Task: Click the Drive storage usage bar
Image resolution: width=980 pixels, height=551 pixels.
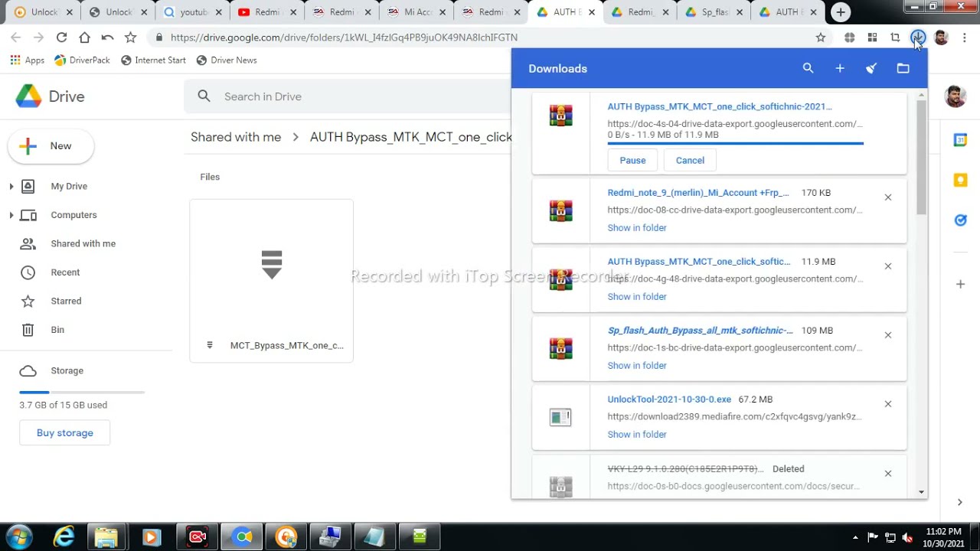Action: click(x=82, y=392)
